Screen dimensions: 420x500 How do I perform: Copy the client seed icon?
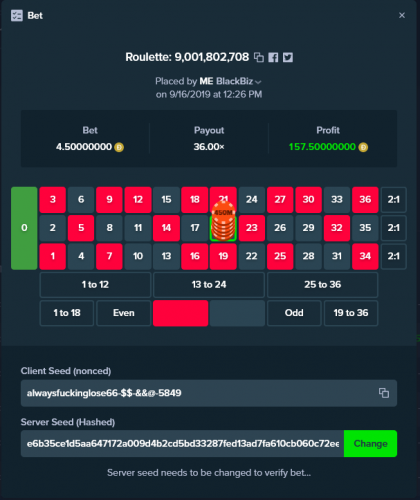[x=384, y=393]
